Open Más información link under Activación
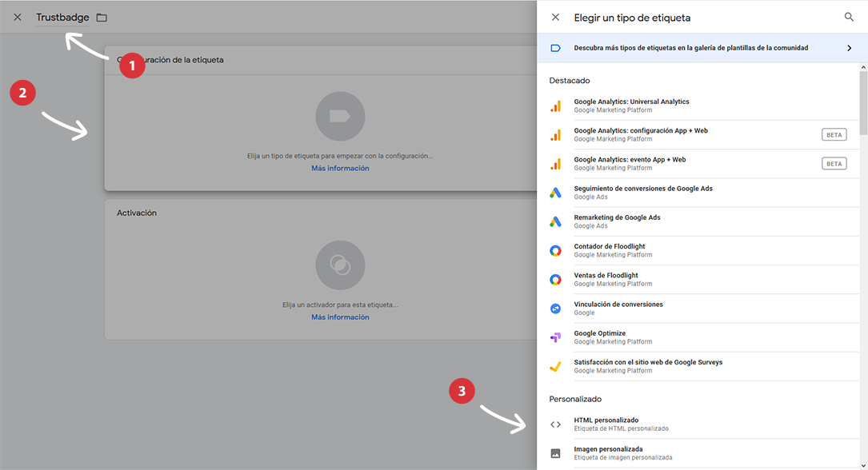 click(340, 317)
